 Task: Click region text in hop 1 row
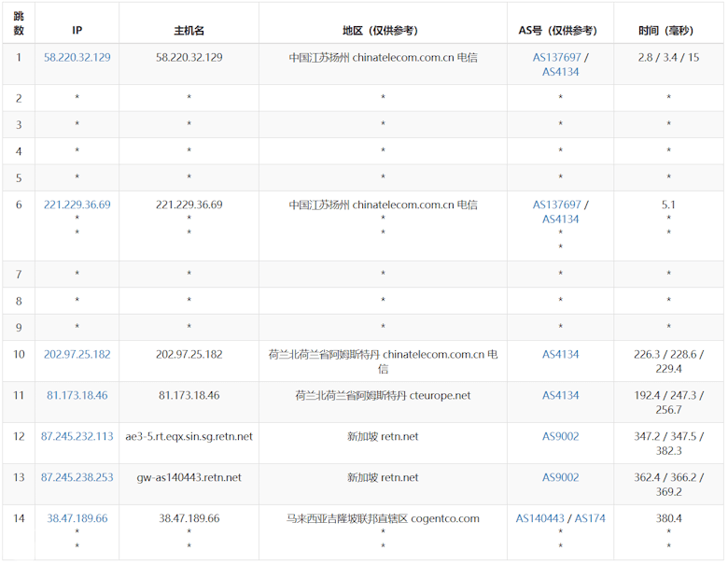pyautogui.click(x=383, y=57)
